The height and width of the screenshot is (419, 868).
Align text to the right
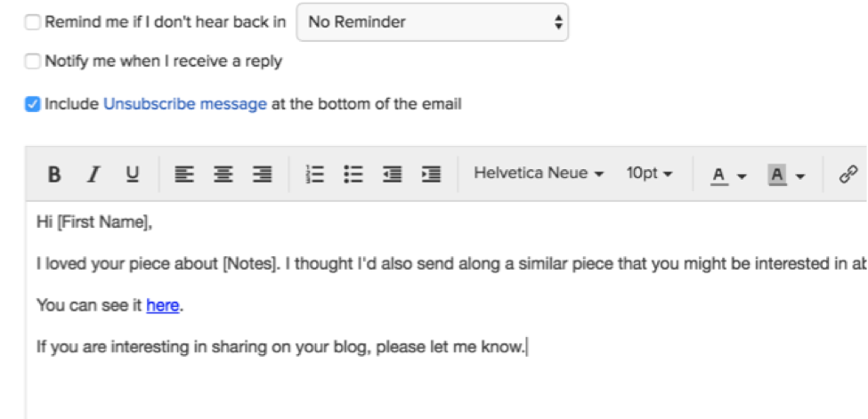262,174
